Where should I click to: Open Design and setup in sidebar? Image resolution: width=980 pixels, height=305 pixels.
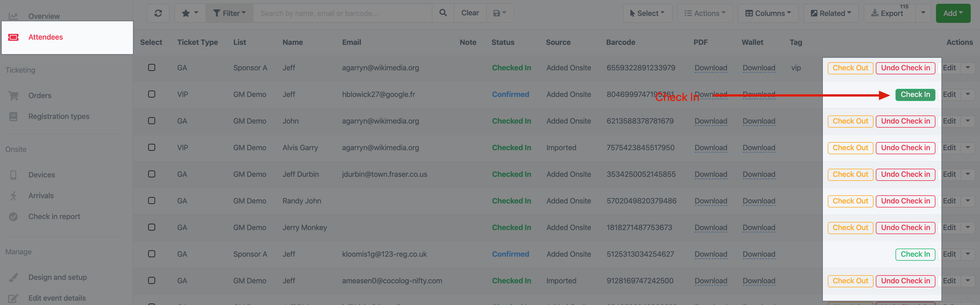click(x=57, y=278)
